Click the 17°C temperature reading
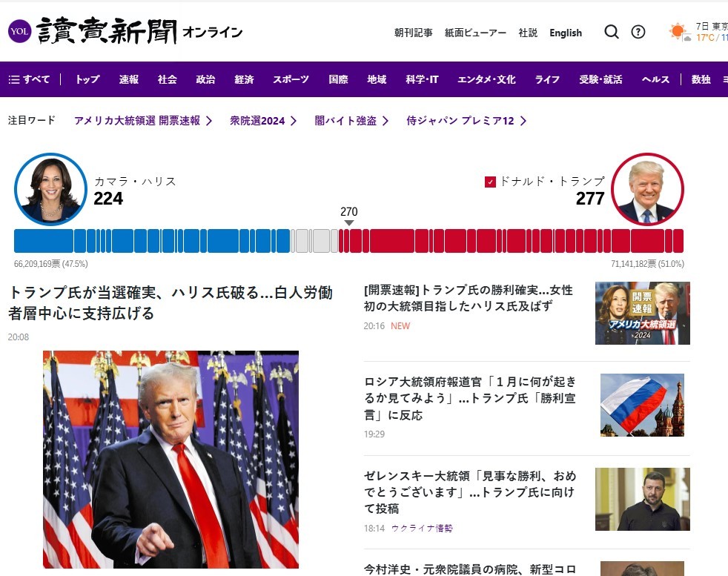 [x=705, y=38]
